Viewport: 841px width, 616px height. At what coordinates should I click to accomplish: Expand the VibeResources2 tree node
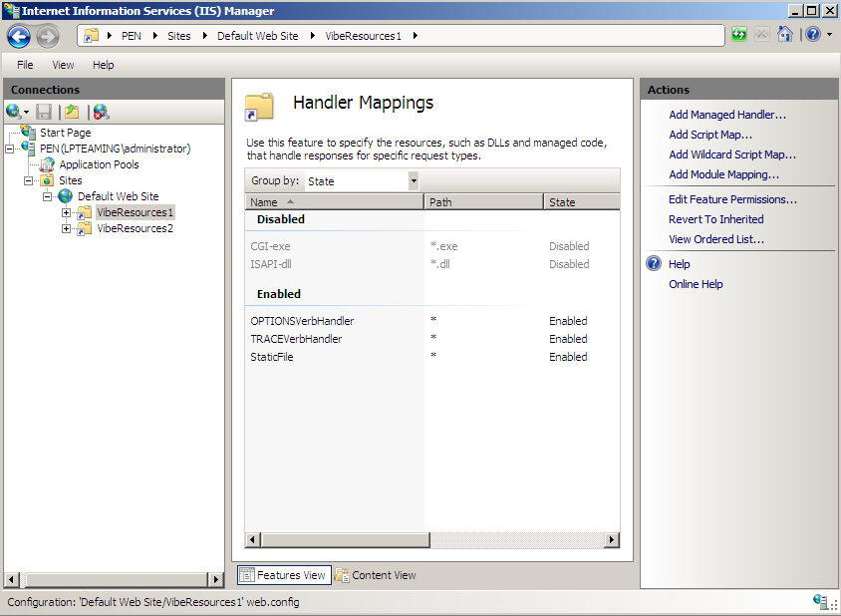66,229
